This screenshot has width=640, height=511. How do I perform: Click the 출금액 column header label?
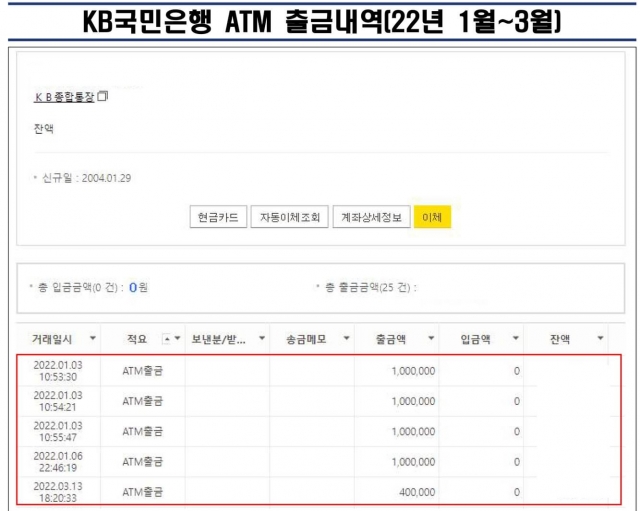[391, 339]
